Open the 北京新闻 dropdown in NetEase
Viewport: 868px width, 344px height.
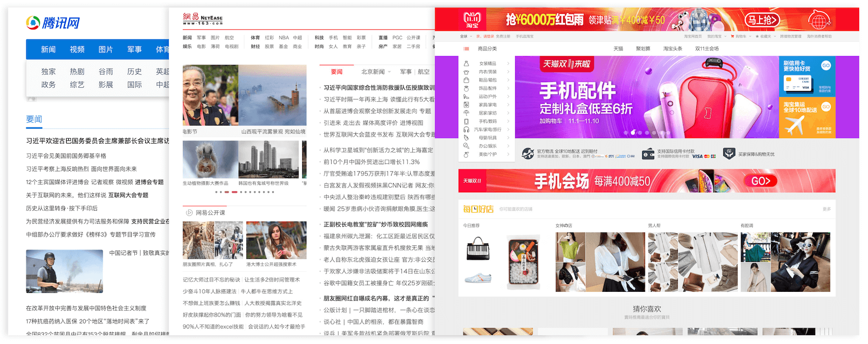point(376,72)
